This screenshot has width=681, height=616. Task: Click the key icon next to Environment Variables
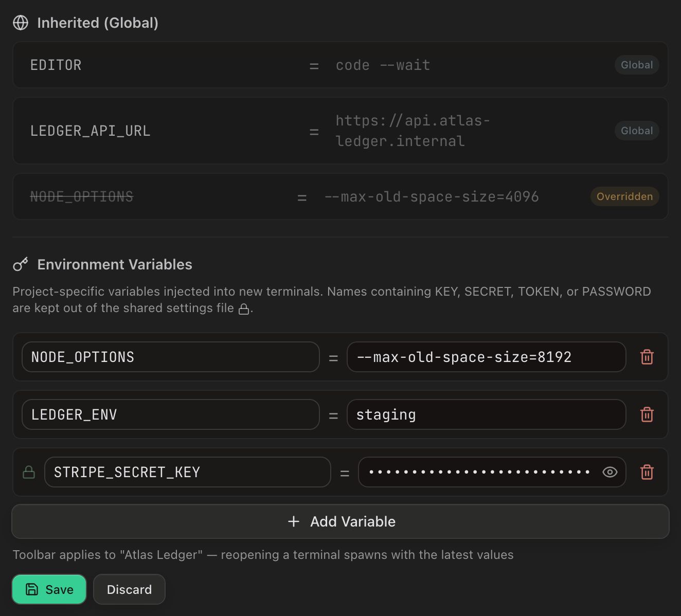coord(21,264)
